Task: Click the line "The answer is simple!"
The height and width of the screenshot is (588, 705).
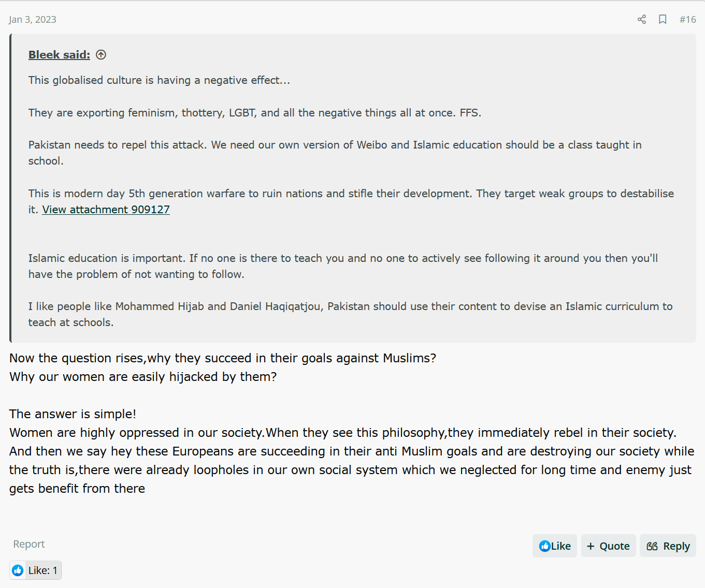Action: click(x=73, y=414)
